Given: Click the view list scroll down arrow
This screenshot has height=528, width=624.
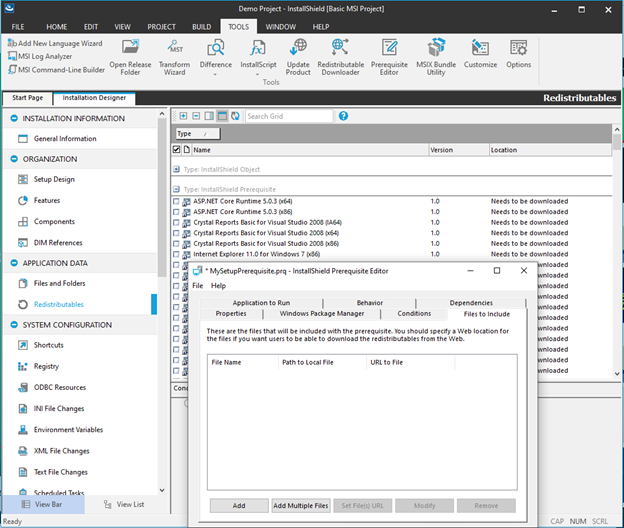Looking at the screenshot, I should click(x=162, y=490).
